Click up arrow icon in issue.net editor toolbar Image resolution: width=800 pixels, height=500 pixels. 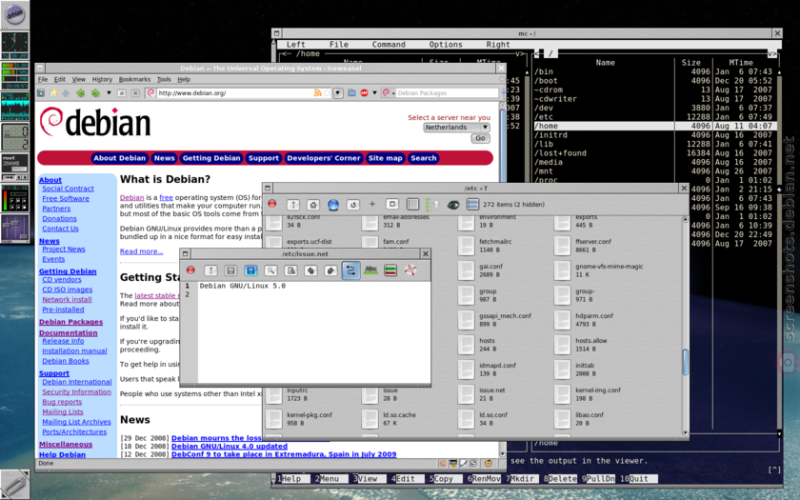coord(211,270)
